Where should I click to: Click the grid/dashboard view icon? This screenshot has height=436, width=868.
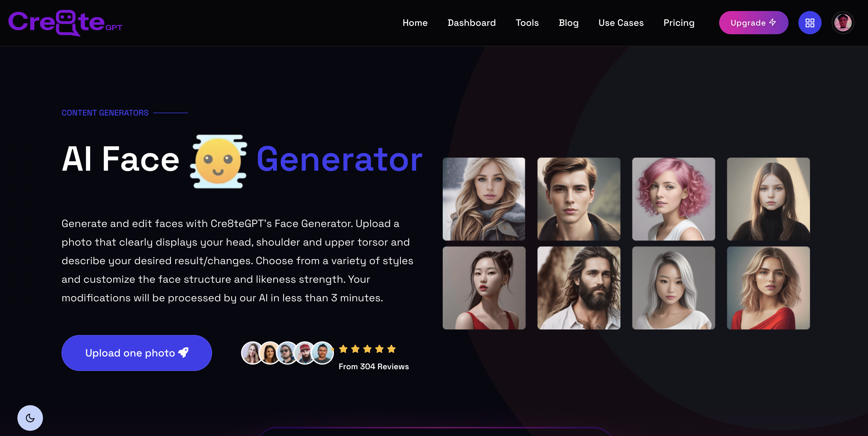(x=810, y=22)
